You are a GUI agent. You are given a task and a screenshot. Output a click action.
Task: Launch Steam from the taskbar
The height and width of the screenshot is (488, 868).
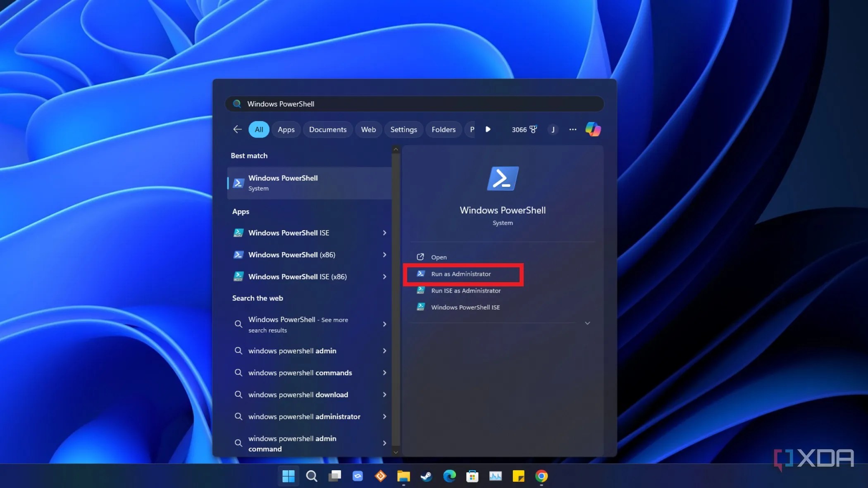426,476
